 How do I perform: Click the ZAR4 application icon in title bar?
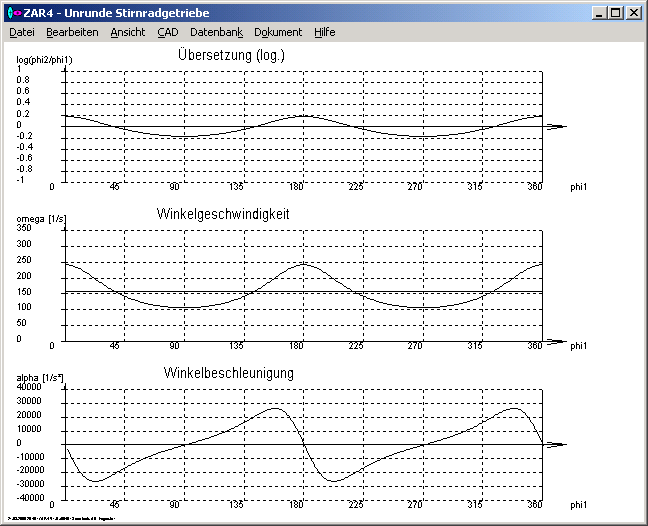(x=13, y=13)
